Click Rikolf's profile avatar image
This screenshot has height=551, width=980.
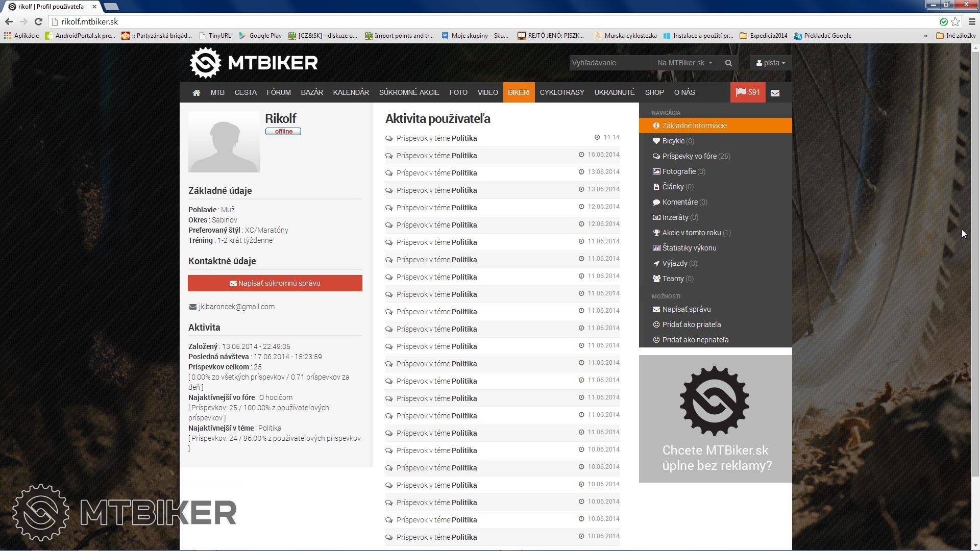pos(224,142)
